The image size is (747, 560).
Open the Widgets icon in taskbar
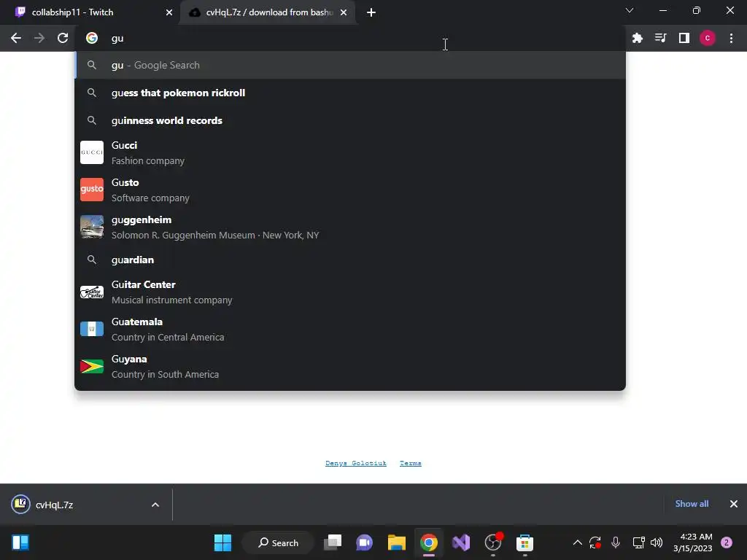coord(20,542)
